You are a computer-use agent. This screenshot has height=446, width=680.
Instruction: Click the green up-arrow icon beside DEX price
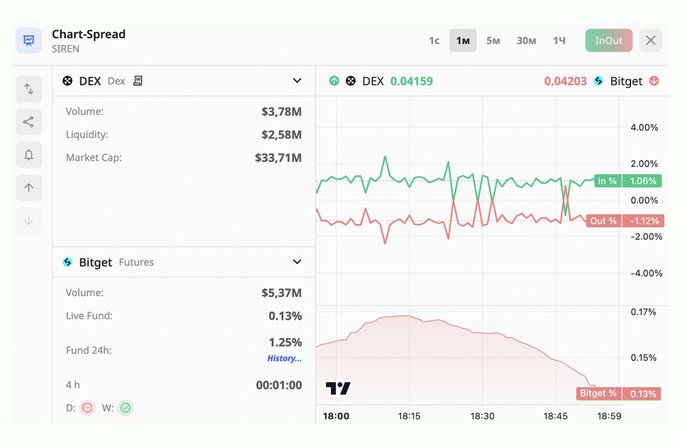334,81
